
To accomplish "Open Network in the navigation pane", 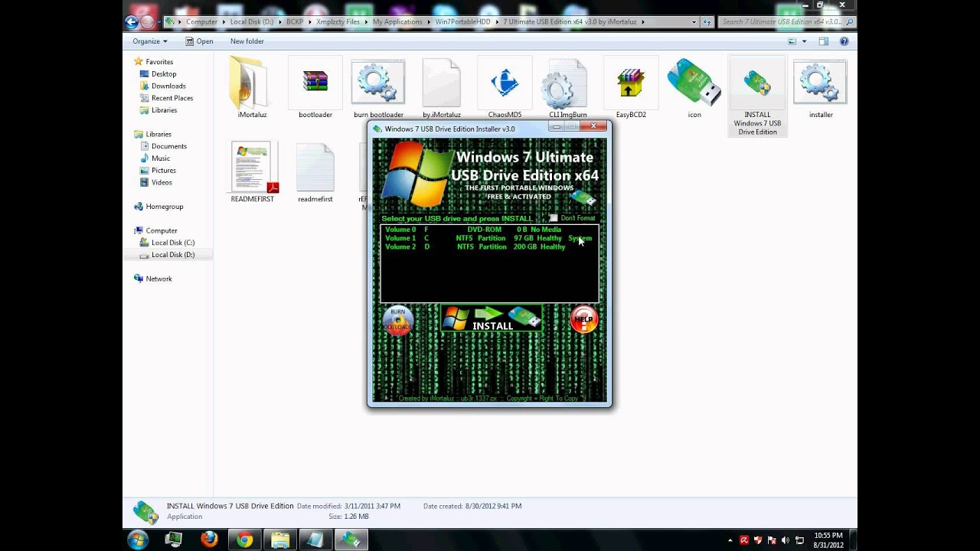I will coord(158,279).
